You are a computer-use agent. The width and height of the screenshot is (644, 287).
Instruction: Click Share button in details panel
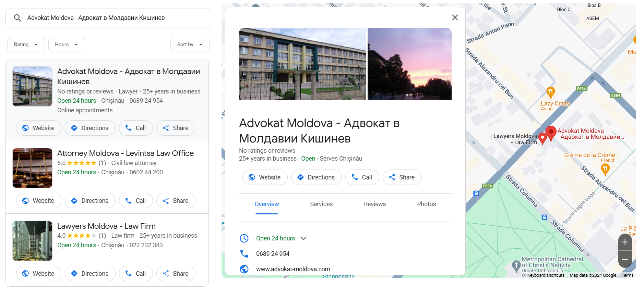click(x=402, y=177)
